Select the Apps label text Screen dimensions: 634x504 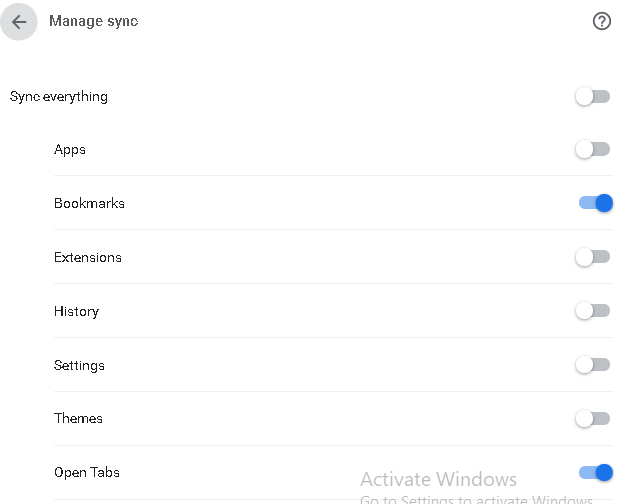point(70,150)
